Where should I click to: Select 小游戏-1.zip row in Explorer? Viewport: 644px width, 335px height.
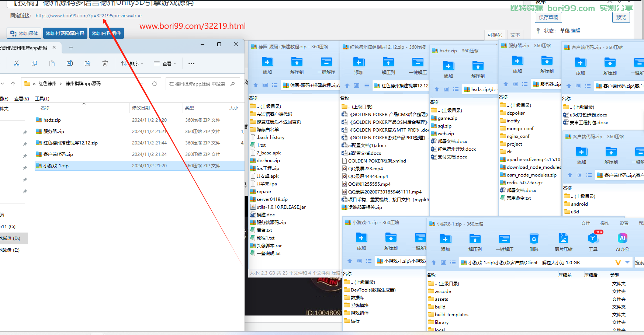(x=140, y=165)
